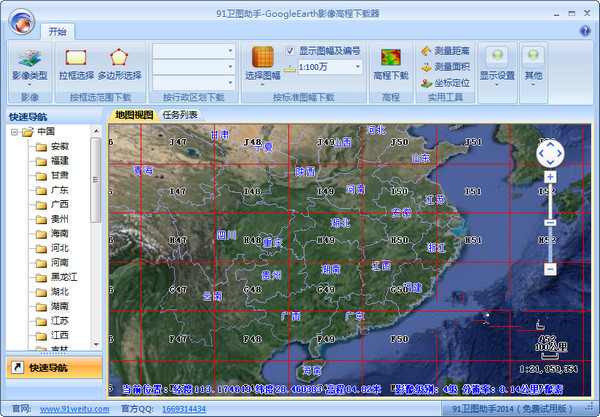Switch to the 任务列表 tab
This screenshot has width=600, height=417.
[180, 115]
